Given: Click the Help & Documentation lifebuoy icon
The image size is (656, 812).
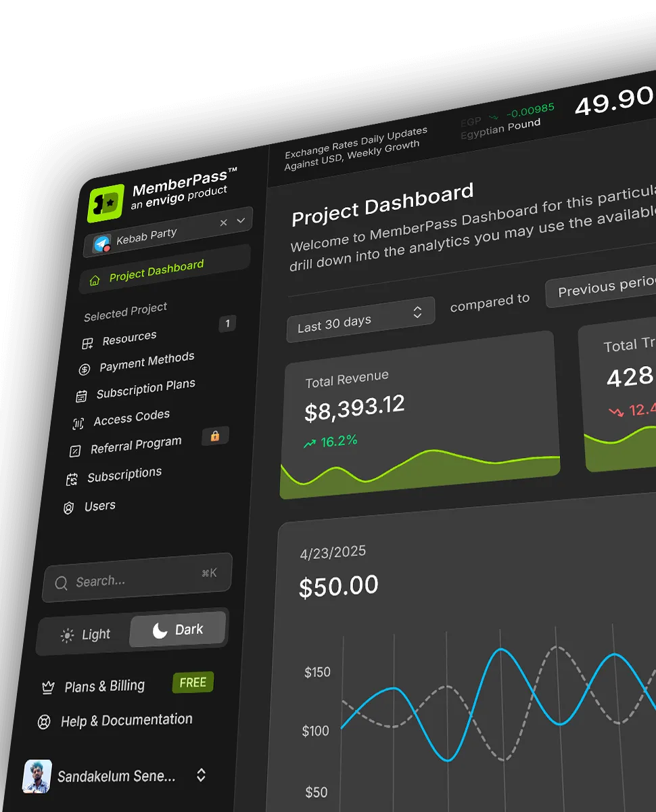Looking at the screenshot, I should [x=44, y=723].
